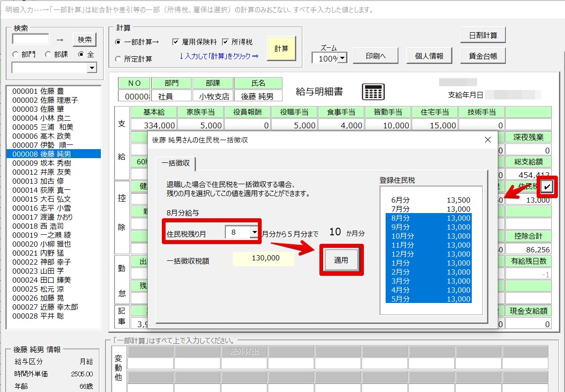Open 個人情報 for the employee

click(x=429, y=56)
